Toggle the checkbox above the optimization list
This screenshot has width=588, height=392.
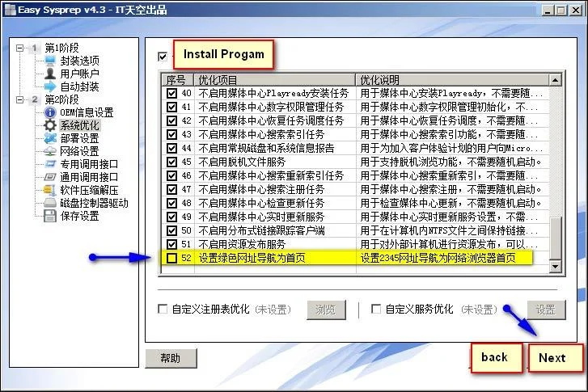click(163, 57)
